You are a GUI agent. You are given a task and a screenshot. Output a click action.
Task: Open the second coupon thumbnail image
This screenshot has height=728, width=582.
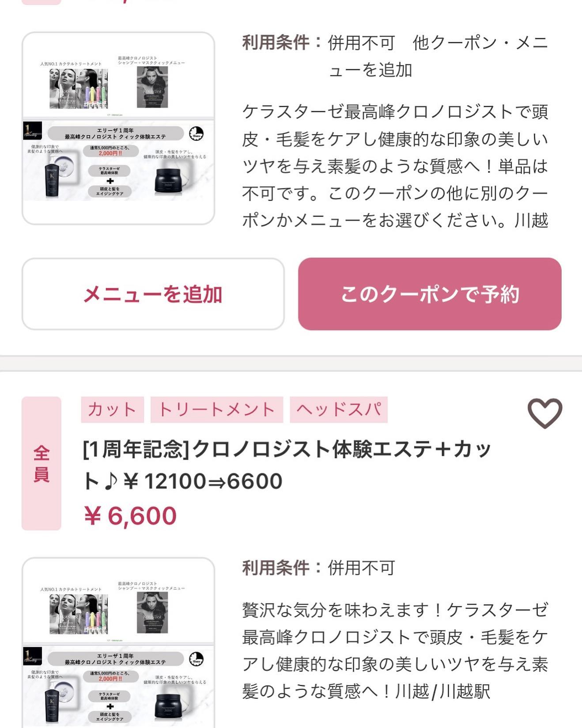click(118, 643)
